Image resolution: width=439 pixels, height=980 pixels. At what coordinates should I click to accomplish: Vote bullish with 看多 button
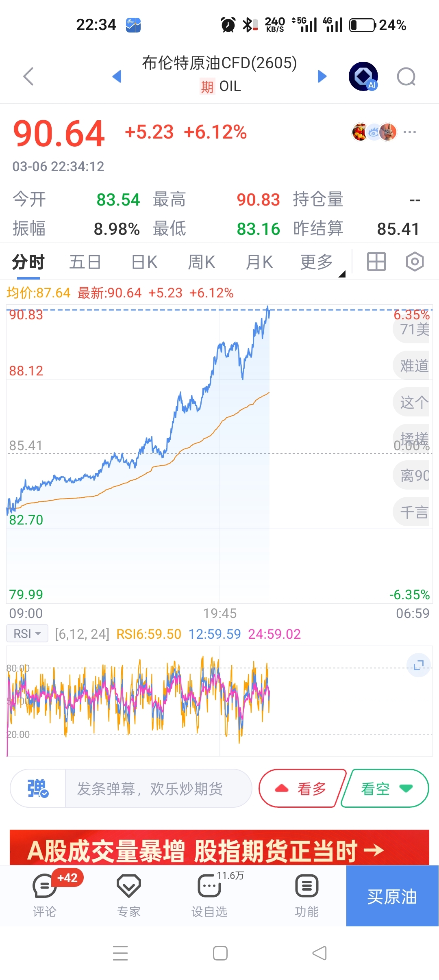pyautogui.click(x=302, y=788)
